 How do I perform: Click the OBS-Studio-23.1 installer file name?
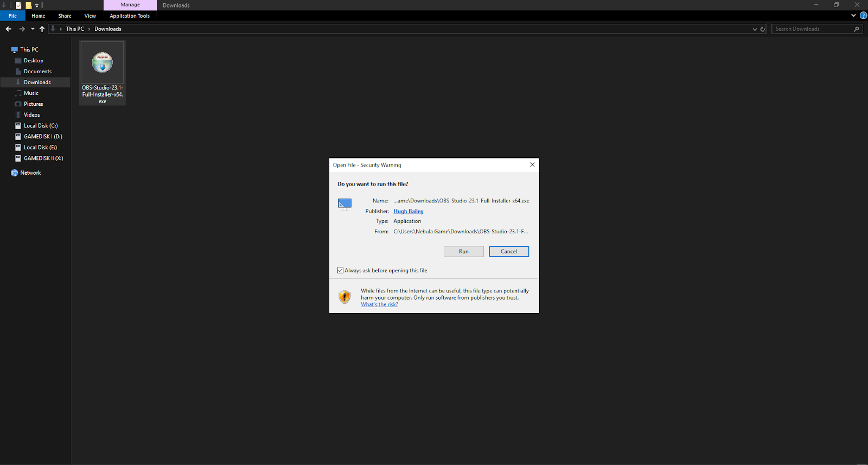(103, 94)
